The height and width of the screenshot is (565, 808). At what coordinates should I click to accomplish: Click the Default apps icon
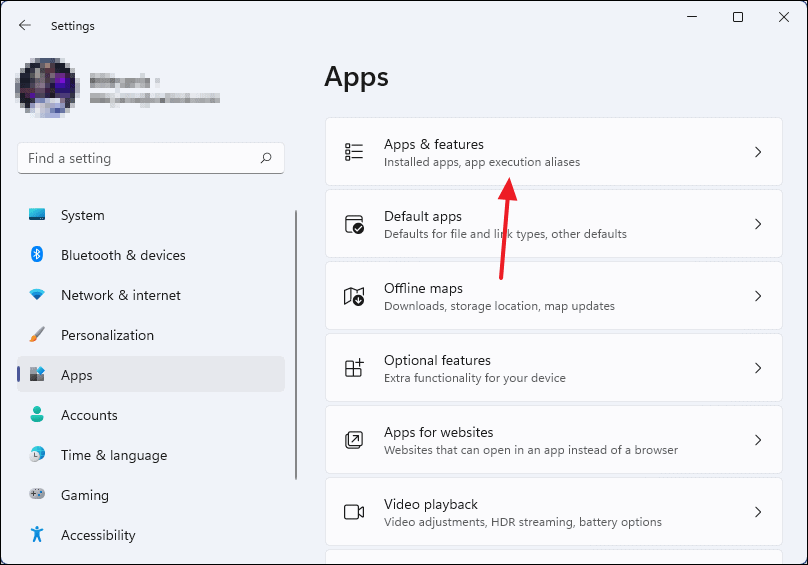click(354, 224)
